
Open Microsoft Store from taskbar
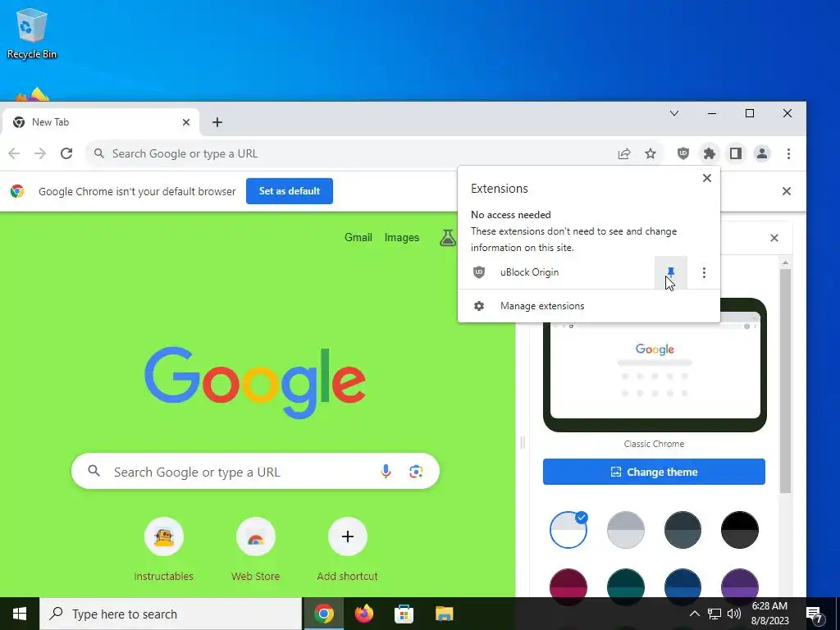click(404, 614)
